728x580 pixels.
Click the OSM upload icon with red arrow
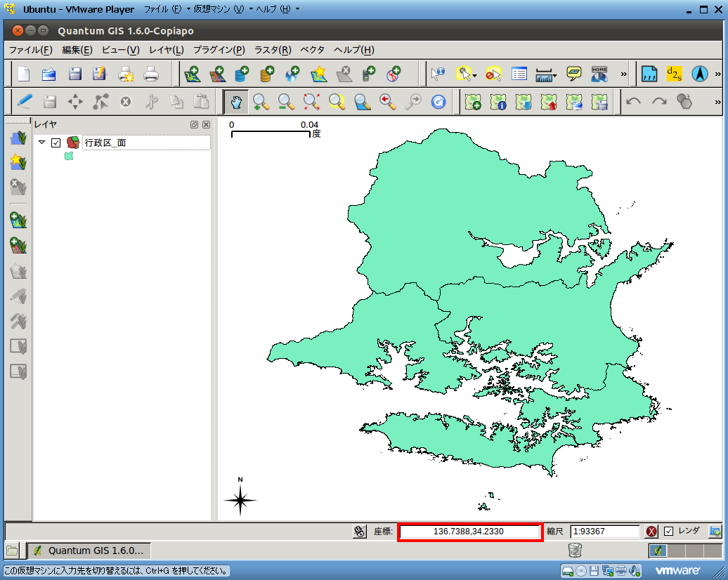pos(549,102)
